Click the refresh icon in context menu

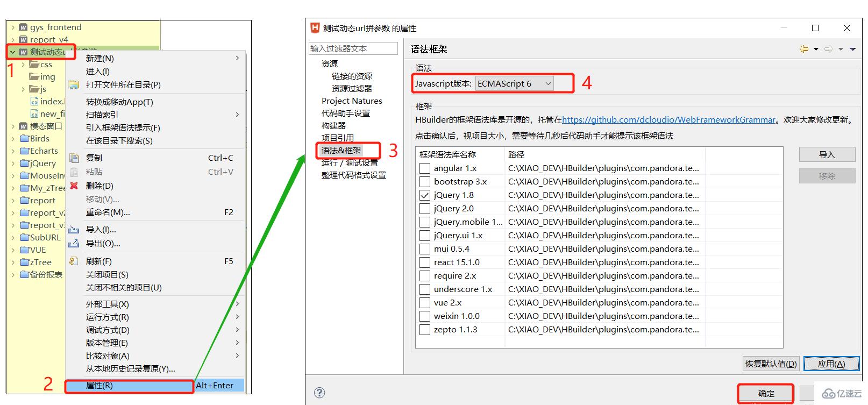74,261
